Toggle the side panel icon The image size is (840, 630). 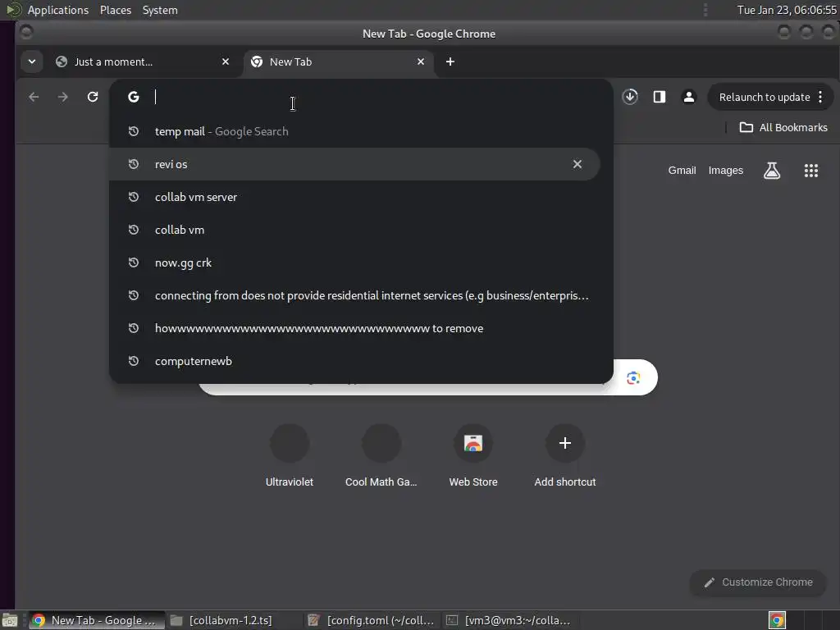(660, 97)
